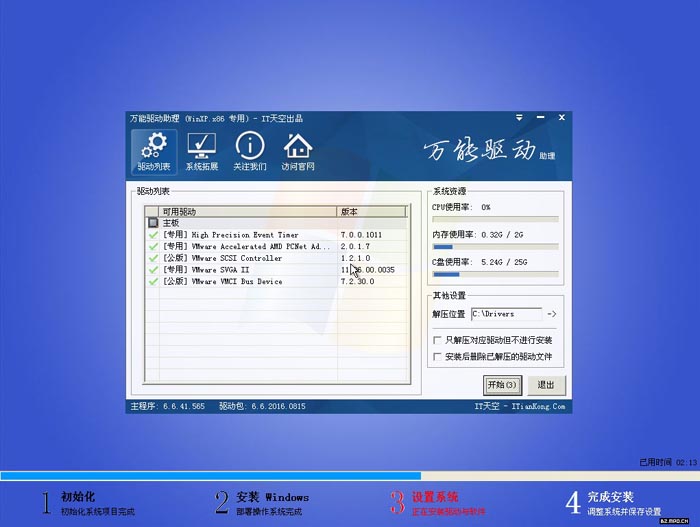Image resolution: width=700 pixels, height=527 pixels.
Task: Click green checkmark for High Precision Event Timer
Action: (x=153, y=235)
